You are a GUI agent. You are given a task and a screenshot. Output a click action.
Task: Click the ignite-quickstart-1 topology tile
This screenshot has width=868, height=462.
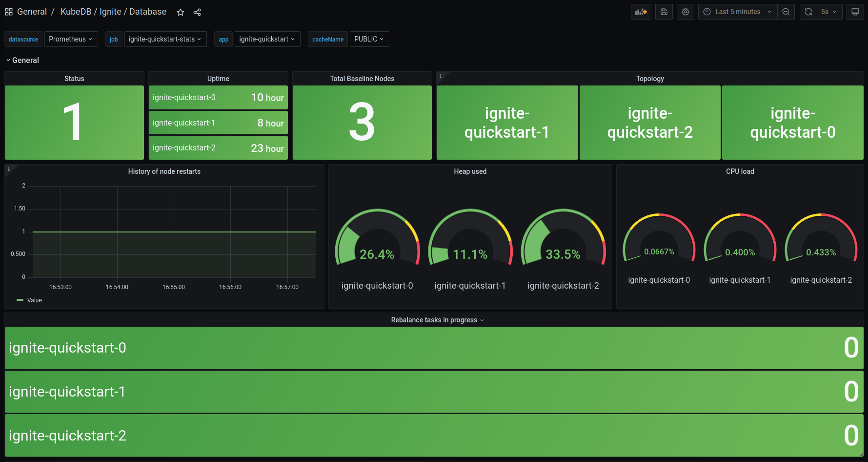tap(507, 123)
